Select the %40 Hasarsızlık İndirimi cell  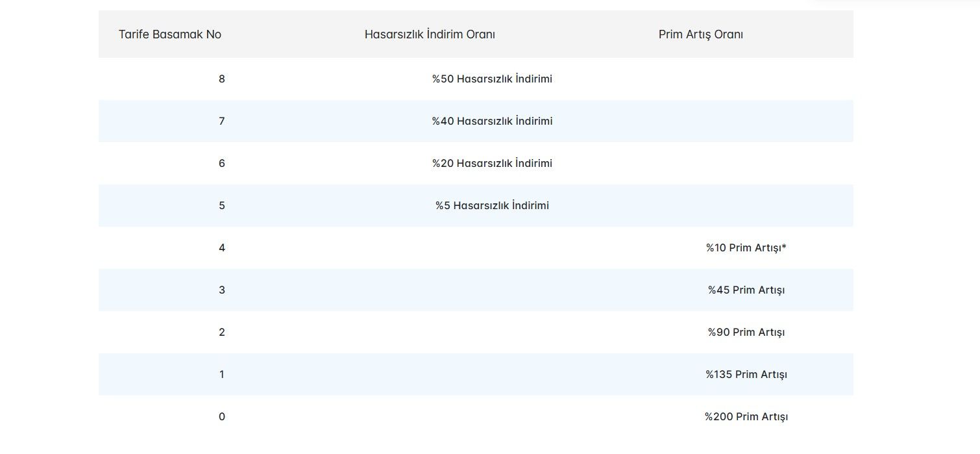[492, 121]
